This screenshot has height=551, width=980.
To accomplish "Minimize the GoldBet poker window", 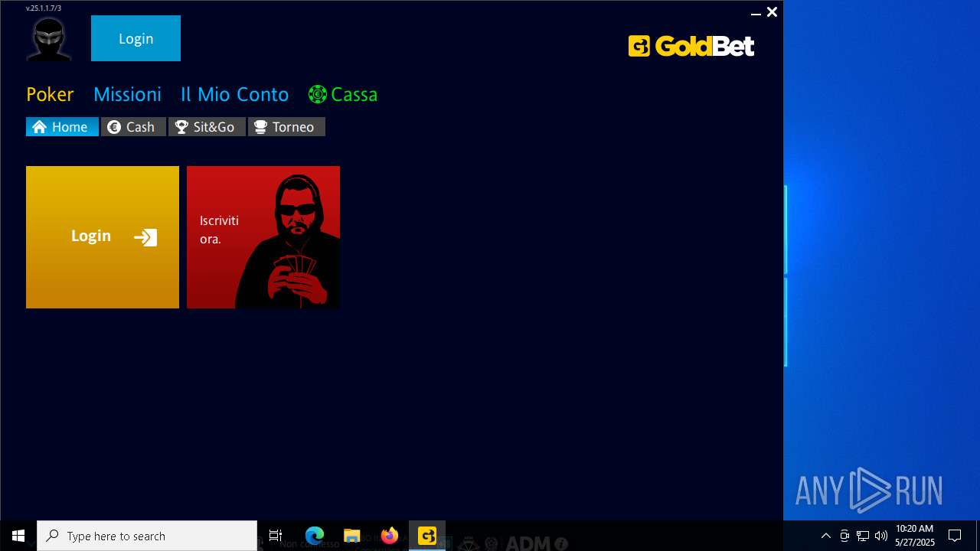I will [x=756, y=12].
